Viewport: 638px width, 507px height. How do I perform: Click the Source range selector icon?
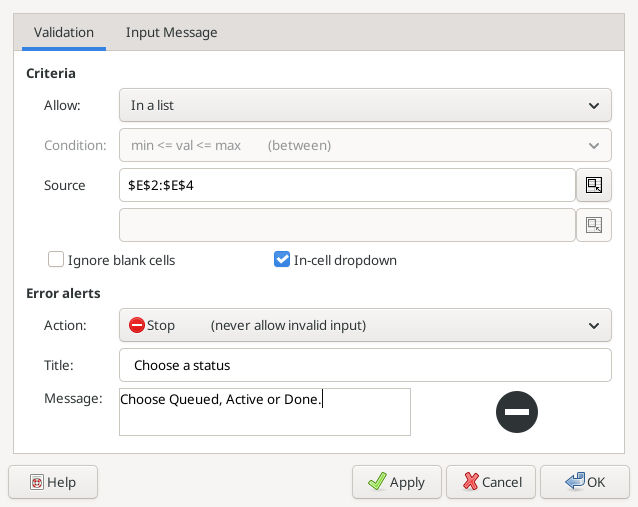tap(594, 185)
